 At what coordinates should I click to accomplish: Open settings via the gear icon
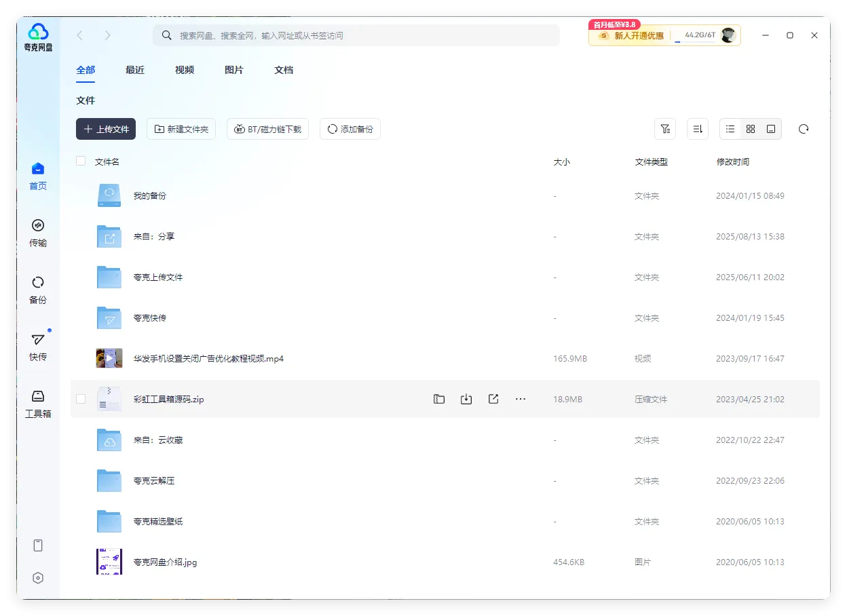[38, 577]
